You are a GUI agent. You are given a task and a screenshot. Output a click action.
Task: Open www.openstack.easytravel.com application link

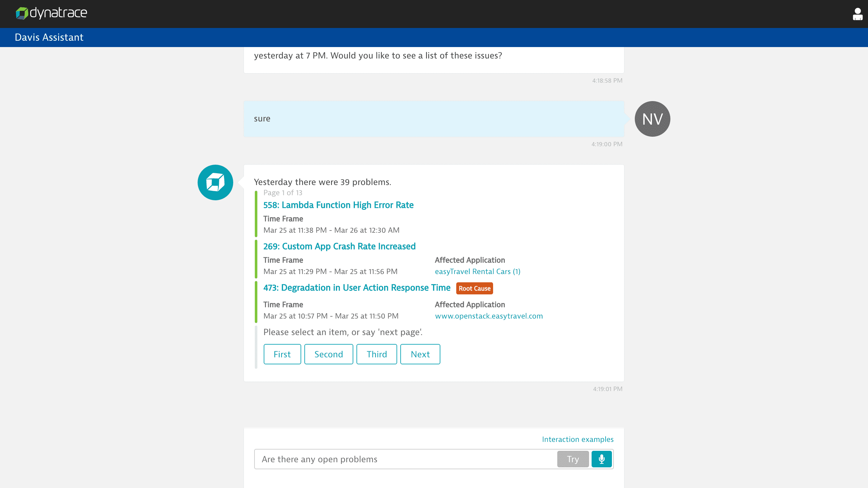coord(489,316)
